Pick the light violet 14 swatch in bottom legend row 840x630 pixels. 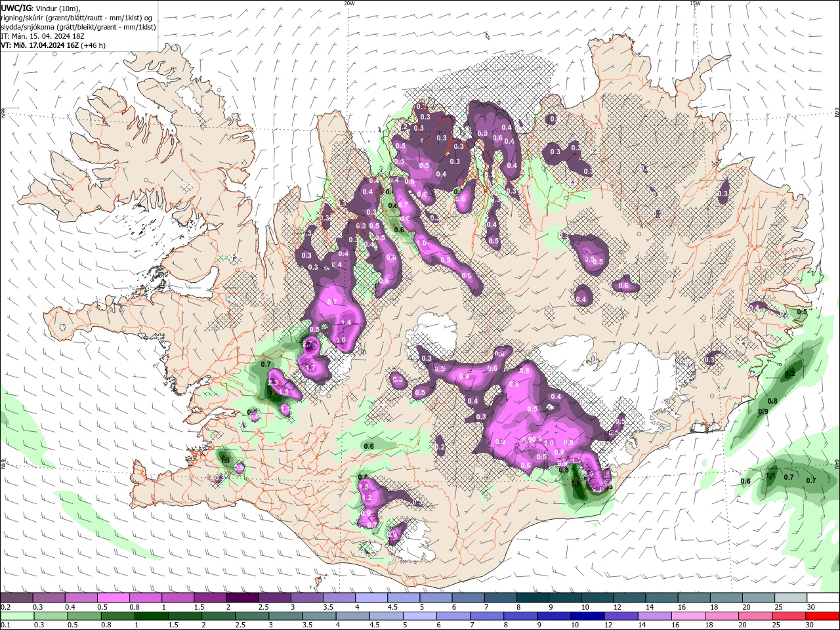[x=655, y=616]
